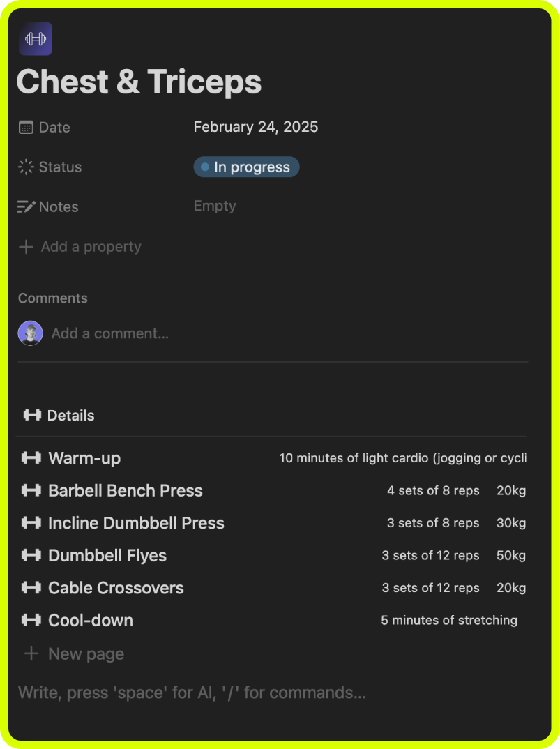This screenshot has height=749, width=560.
Task: Click the Chest & Triceps page title
Action: (x=139, y=82)
